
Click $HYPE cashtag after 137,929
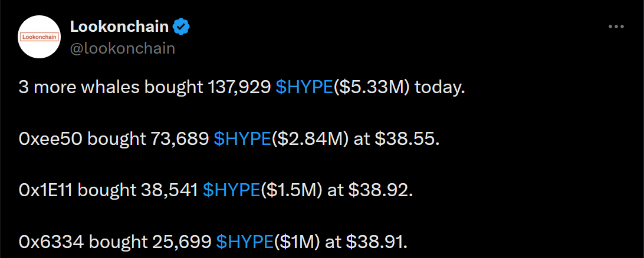click(x=305, y=88)
